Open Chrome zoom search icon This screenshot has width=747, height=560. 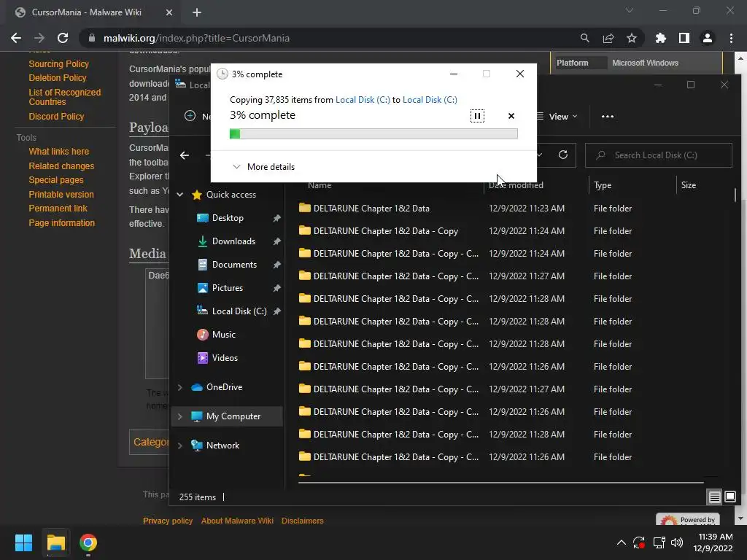[584, 38]
